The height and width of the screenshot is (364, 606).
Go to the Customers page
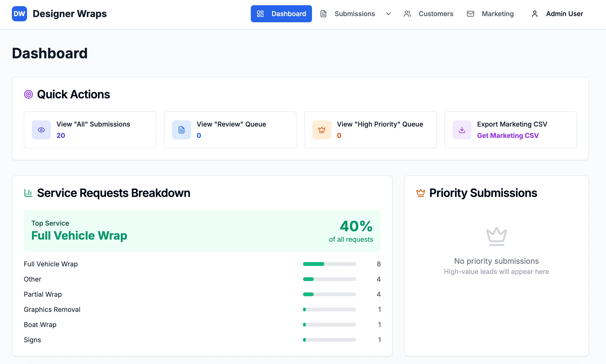[429, 14]
